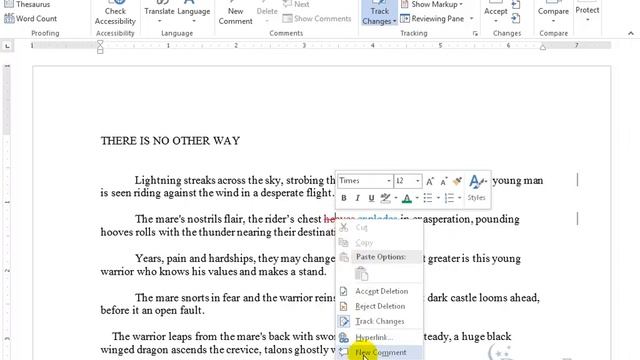
Task: Select New Comment in context menu
Action: pos(379,353)
